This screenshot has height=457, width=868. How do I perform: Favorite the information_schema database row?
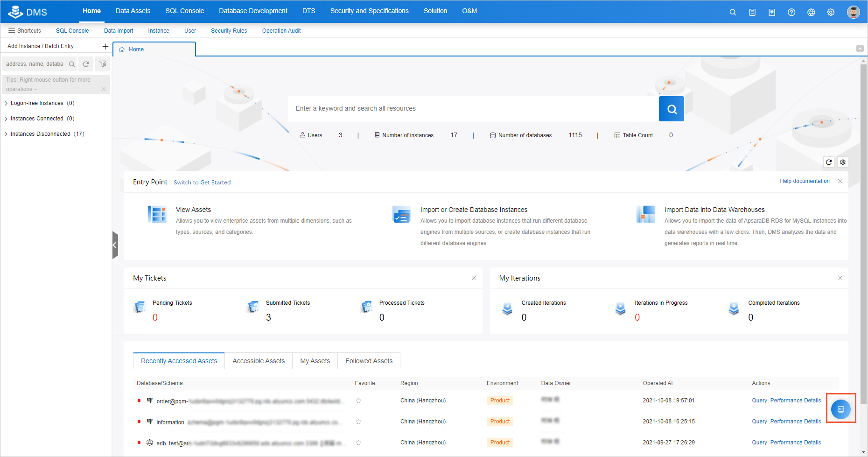358,422
